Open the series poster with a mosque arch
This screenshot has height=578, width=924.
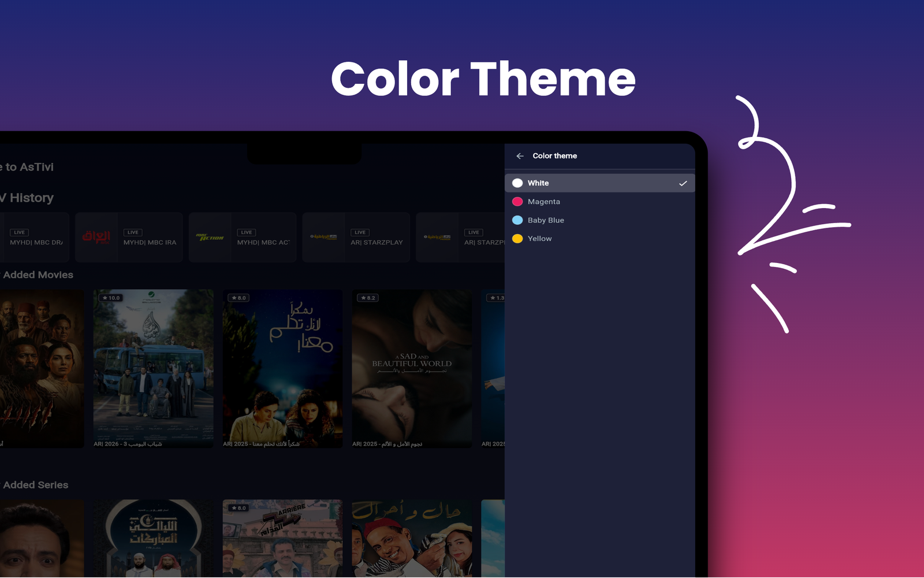click(x=154, y=538)
